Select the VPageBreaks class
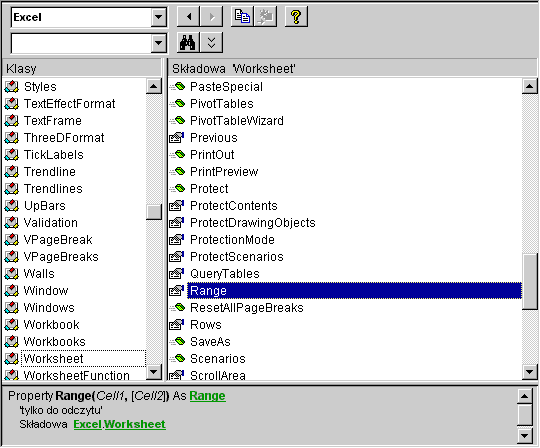The width and height of the screenshot is (540, 448). coord(61,257)
